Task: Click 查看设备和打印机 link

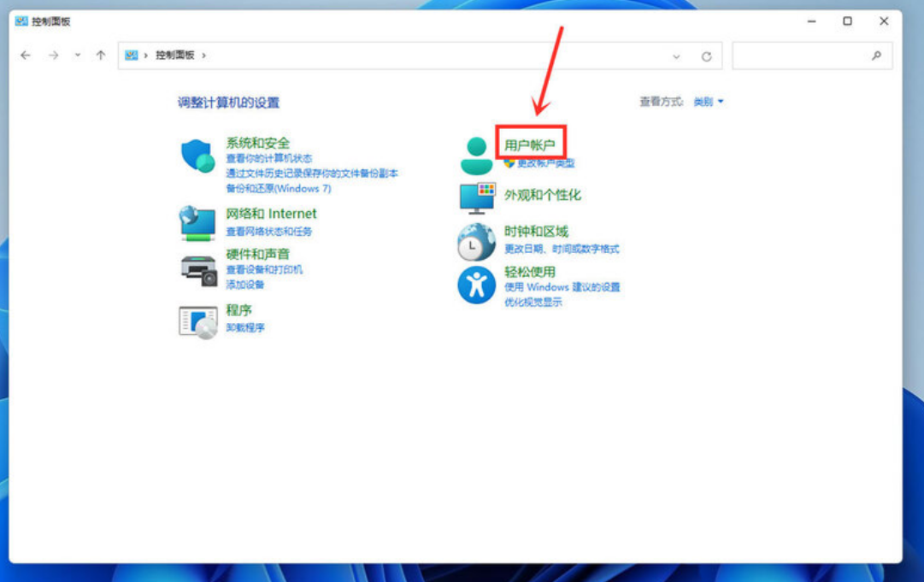Action: point(265,270)
